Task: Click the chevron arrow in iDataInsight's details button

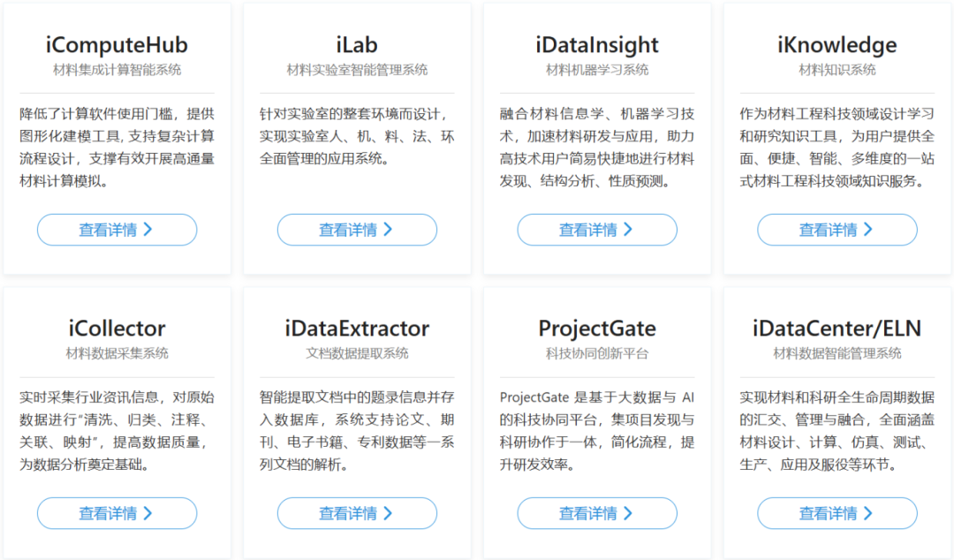Action: pos(628,230)
